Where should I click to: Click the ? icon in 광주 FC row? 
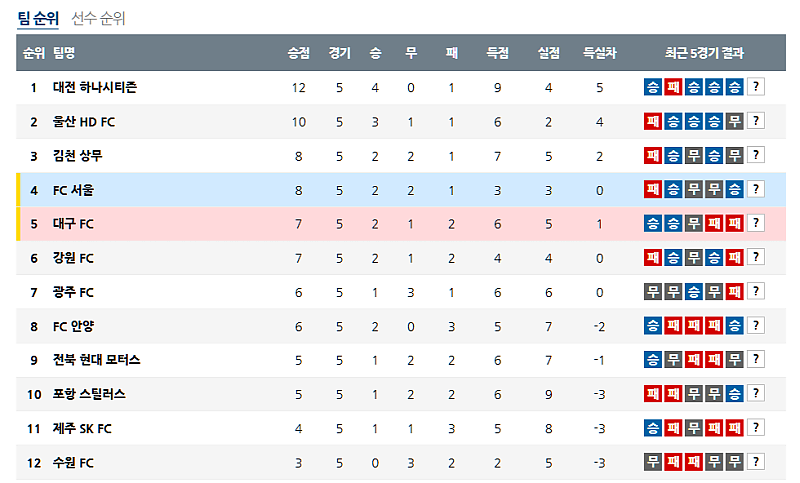coord(756,291)
